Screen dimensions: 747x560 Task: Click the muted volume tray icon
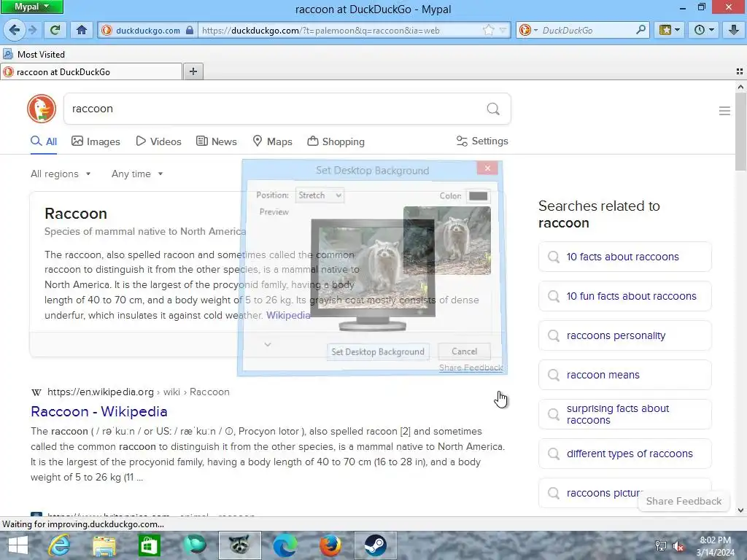[678, 546]
